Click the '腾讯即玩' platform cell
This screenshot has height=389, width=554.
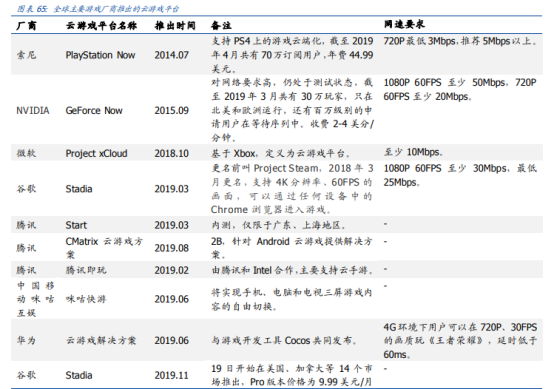coord(86,270)
